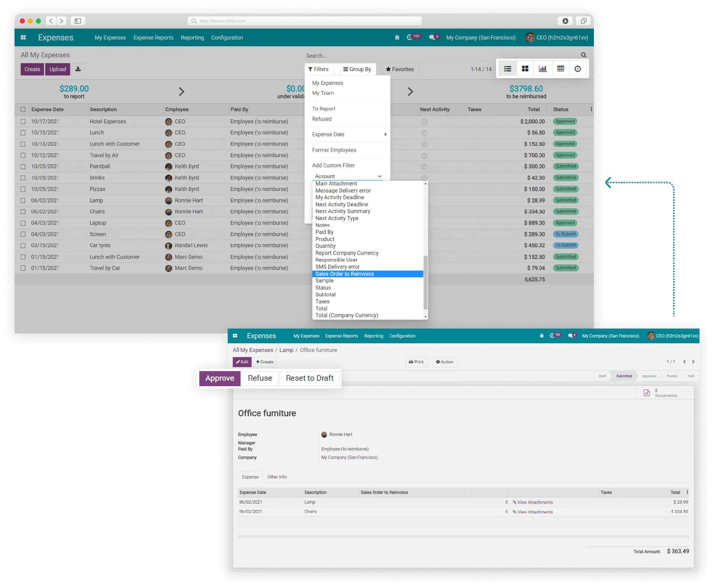
Task: Check the Pizzas row checkbox
Action: 23,189
